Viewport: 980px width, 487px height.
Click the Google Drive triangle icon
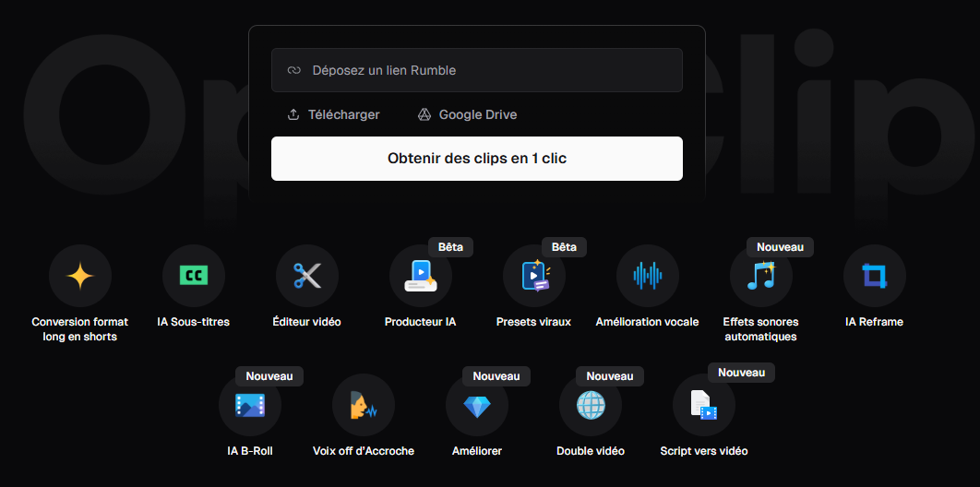[x=424, y=115]
